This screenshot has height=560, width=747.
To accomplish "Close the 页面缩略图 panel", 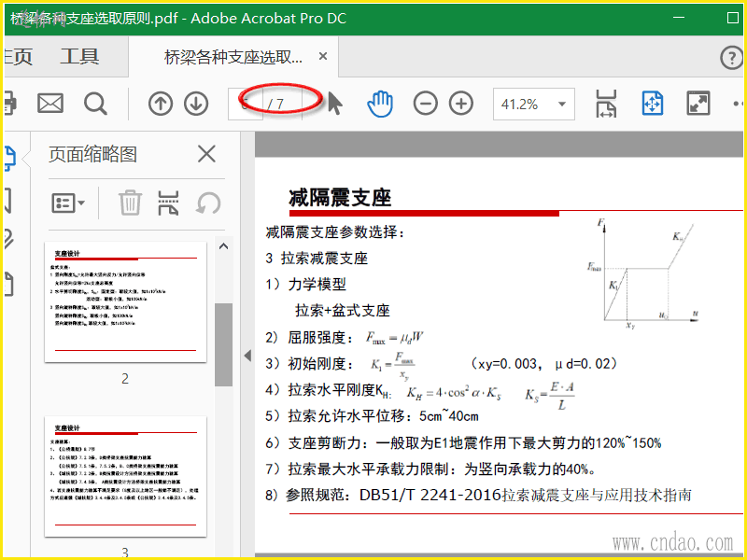I will [206, 154].
